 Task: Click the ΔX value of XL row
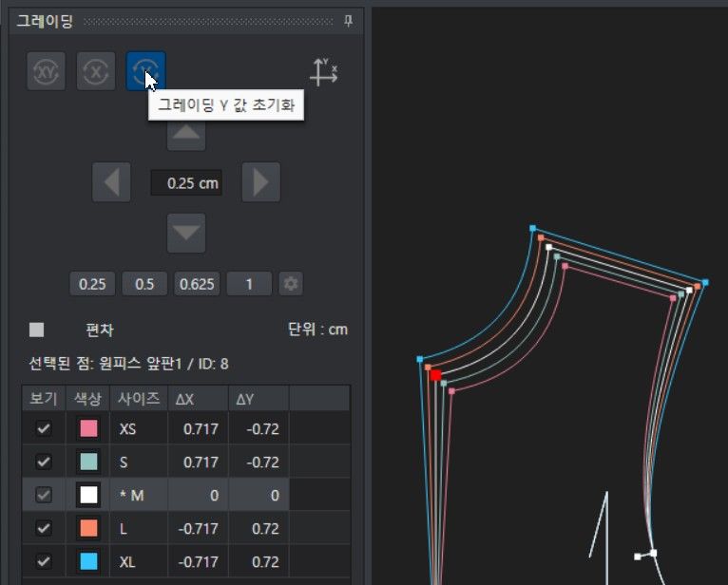[x=199, y=561]
